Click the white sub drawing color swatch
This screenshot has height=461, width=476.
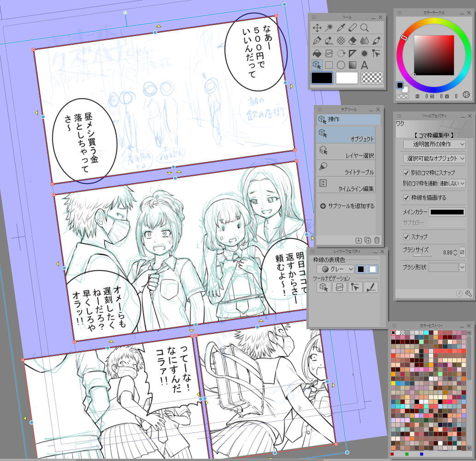pyautogui.click(x=347, y=78)
